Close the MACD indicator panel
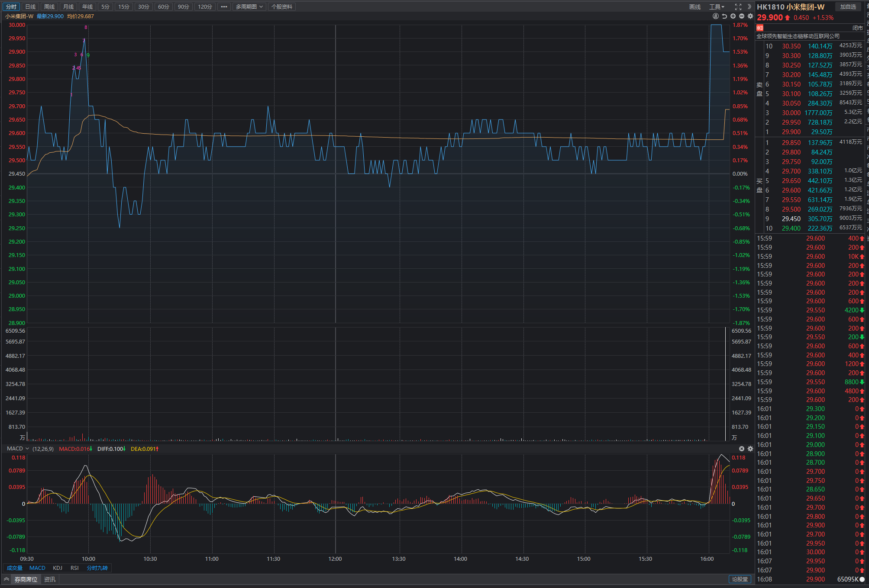869x588 pixels. tap(742, 449)
